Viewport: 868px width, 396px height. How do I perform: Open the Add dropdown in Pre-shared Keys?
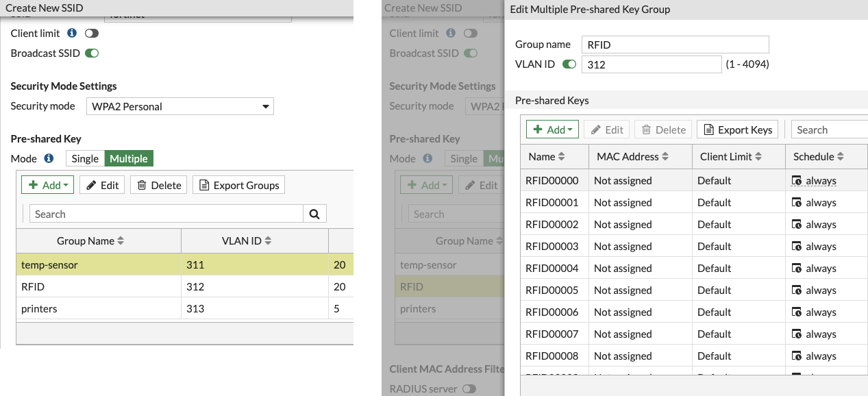coord(552,129)
